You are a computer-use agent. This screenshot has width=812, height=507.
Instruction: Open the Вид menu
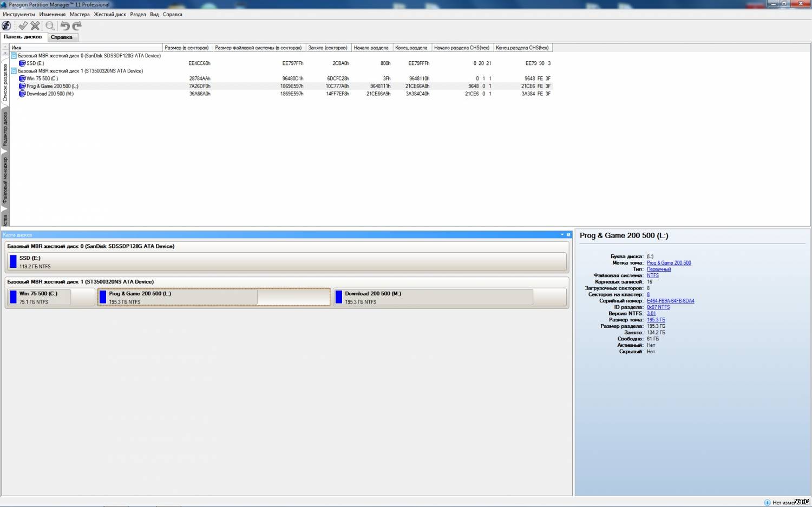[x=154, y=15]
